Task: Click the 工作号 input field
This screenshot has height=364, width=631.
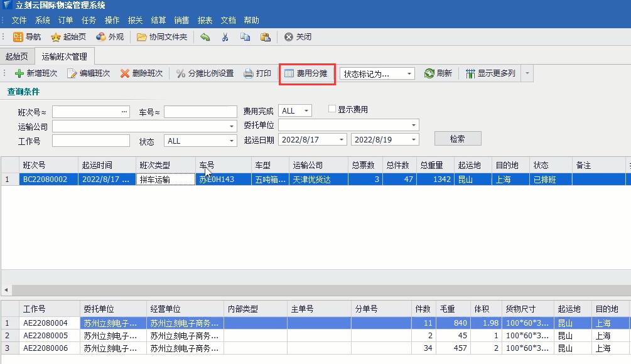Action: click(x=90, y=141)
